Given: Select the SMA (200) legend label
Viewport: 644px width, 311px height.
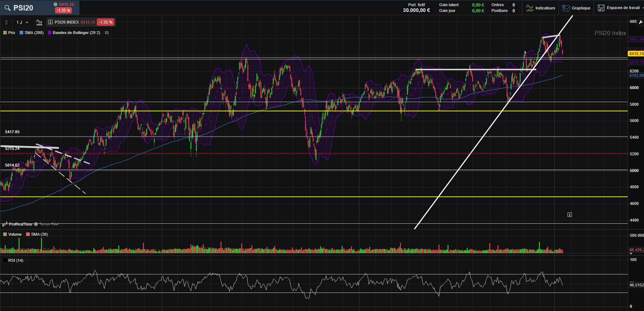Looking at the screenshot, I should click(34, 33).
